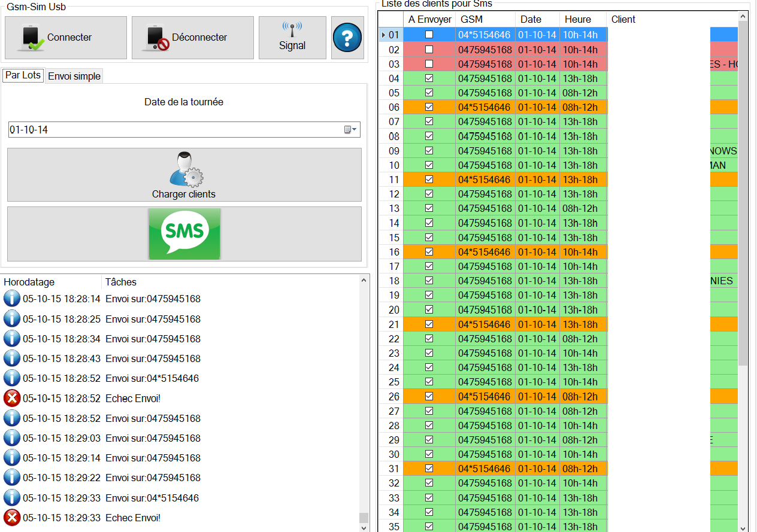Click the tour date input field
The height and width of the screenshot is (532, 757).
174,130
